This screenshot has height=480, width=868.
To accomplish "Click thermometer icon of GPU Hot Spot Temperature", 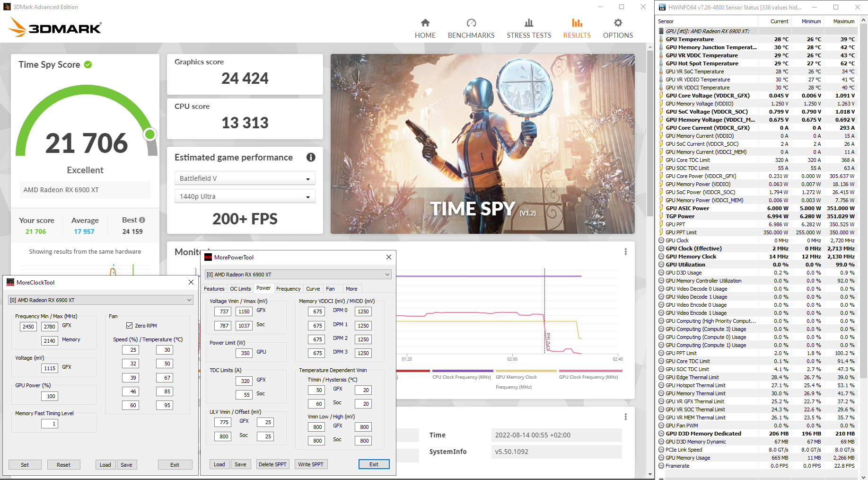I will (661, 63).
